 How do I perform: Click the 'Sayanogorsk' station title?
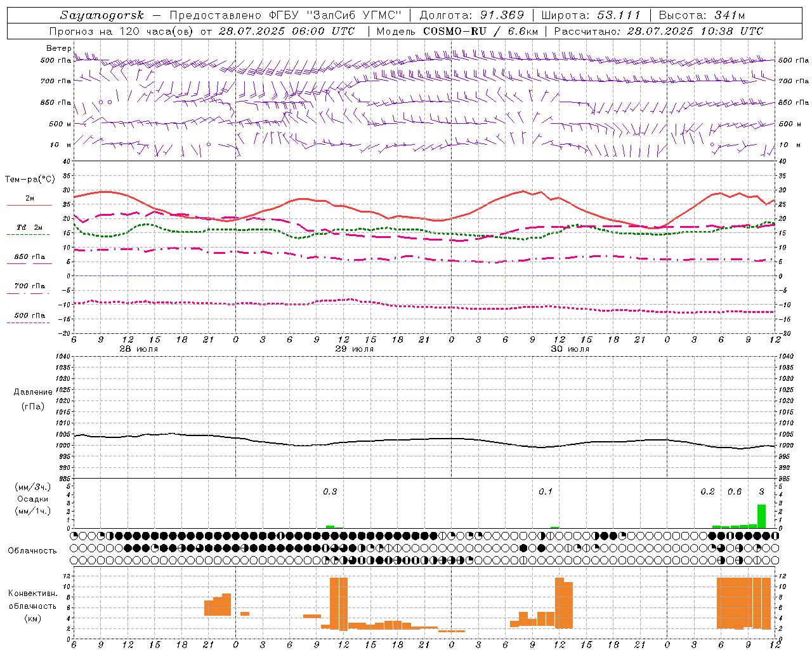102,15
